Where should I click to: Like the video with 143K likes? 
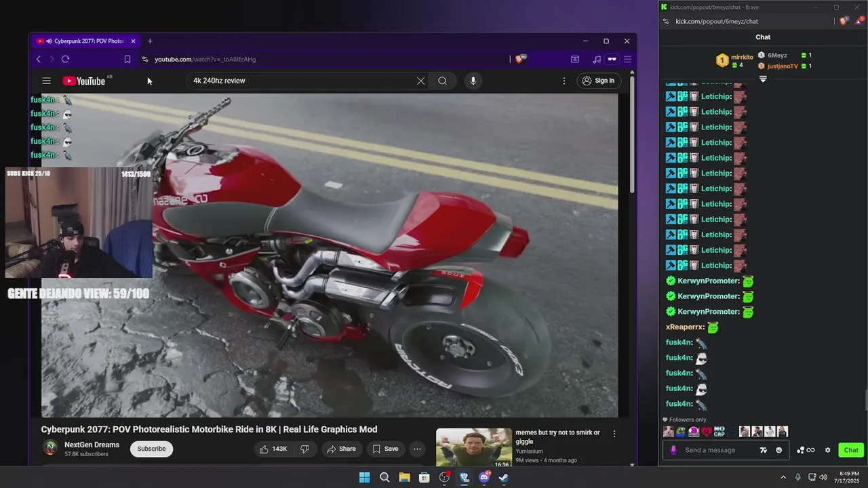273,449
